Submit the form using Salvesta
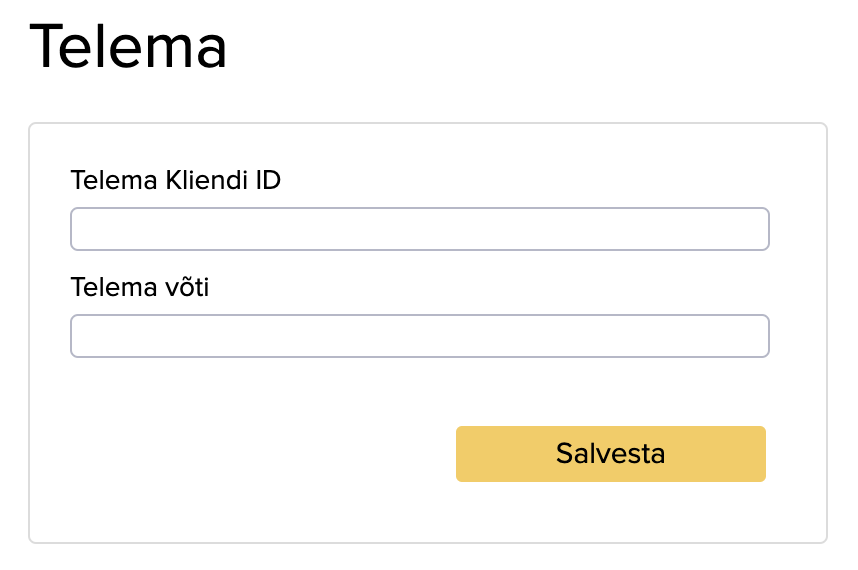 610,454
